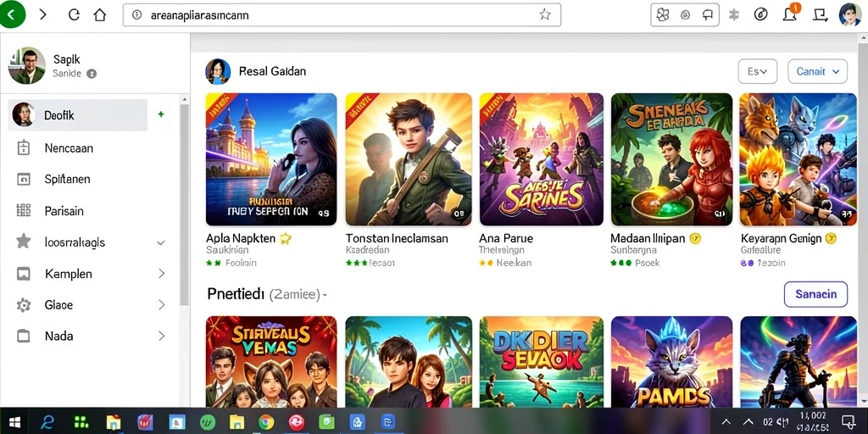
Task: Click the sidebar vertical scrollbar
Action: [184, 205]
